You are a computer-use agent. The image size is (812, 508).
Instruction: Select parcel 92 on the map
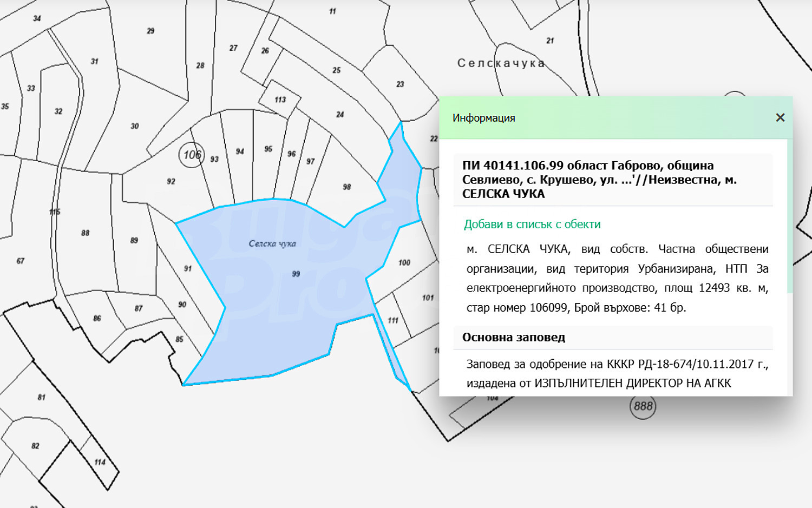171,182
